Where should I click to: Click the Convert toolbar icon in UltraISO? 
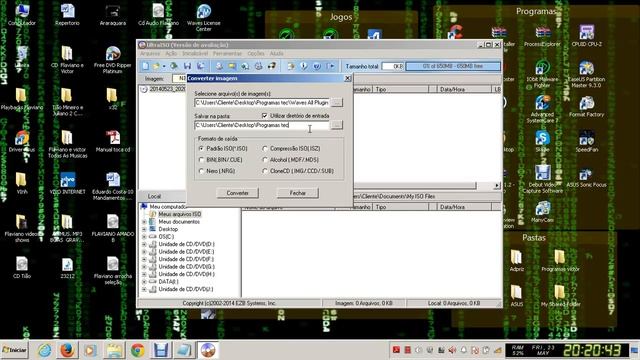pos(245,66)
